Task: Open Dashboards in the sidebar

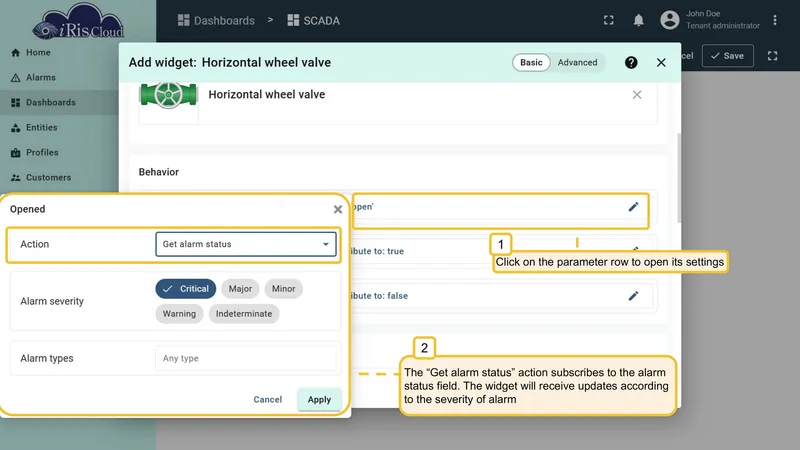Action: [51, 103]
